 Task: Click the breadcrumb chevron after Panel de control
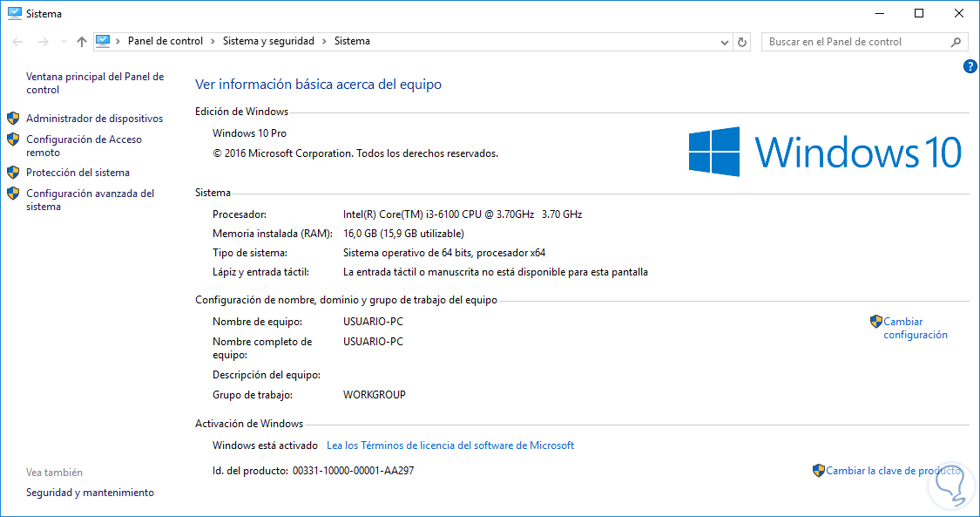pyautogui.click(x=213, y=41)
